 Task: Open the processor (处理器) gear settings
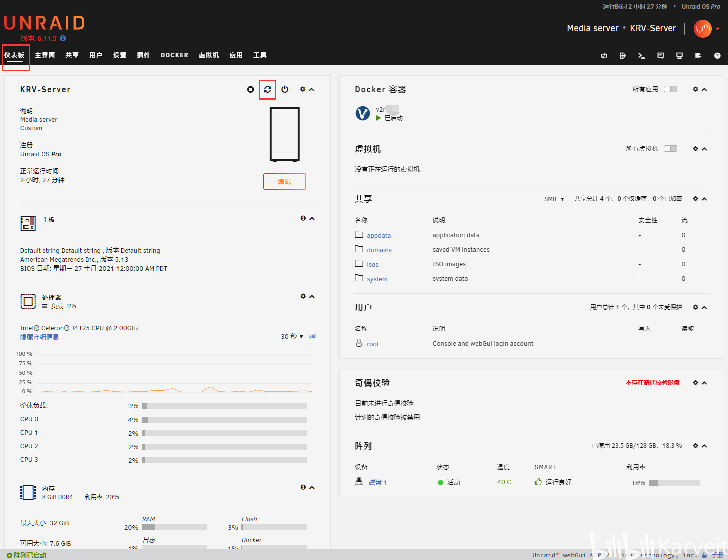[303, 296]
